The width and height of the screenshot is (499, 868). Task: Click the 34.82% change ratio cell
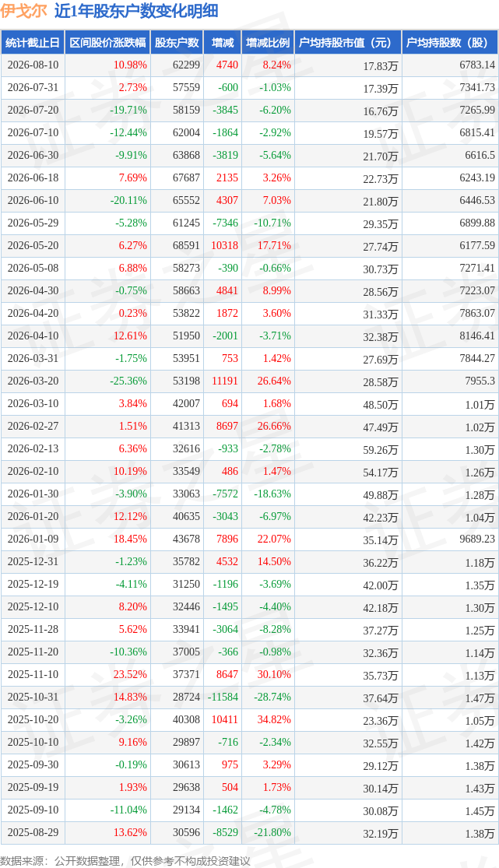275,719
